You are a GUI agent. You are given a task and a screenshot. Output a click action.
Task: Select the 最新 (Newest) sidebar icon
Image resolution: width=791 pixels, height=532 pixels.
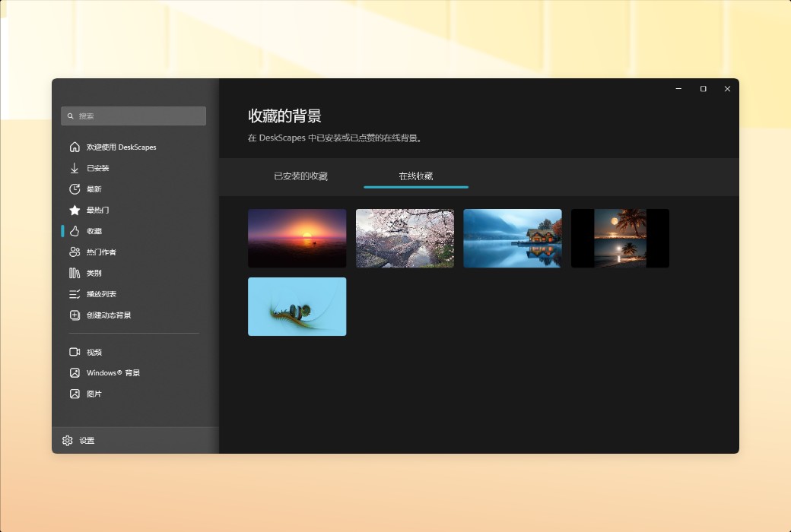pyautogui.click(x=93, y=188)
